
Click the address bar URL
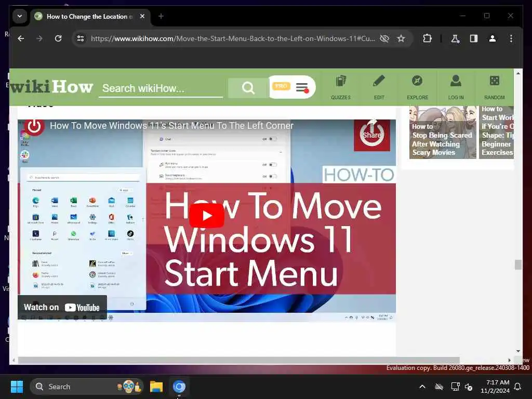click(x=233, y=38)
